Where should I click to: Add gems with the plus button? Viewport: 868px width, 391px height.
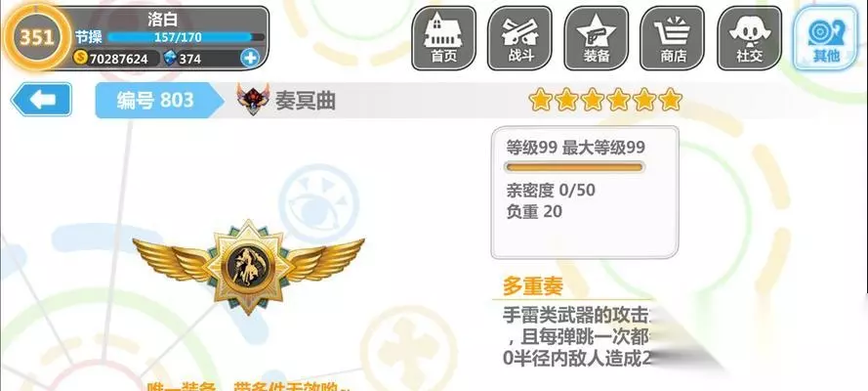[x=250, y=58]
